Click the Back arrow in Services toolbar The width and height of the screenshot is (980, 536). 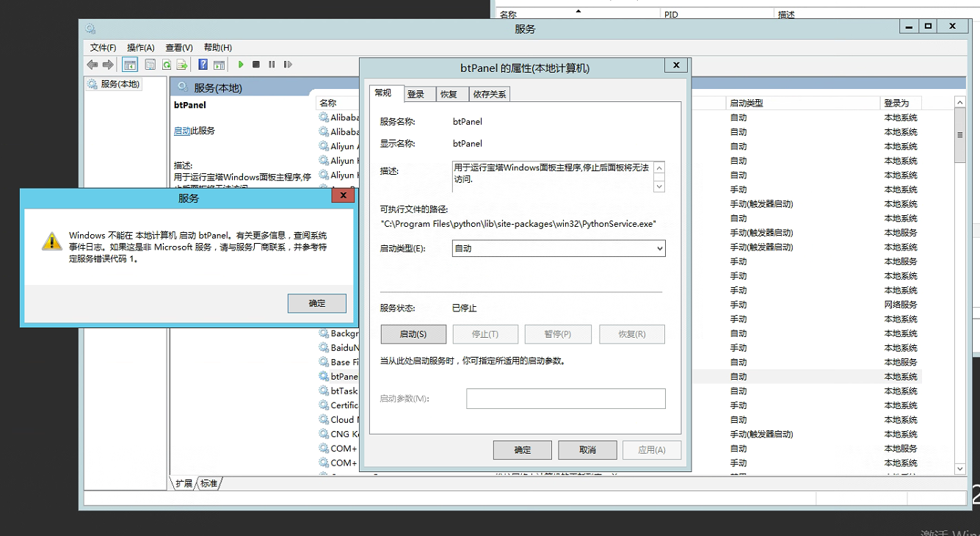[x=92, y=65]
